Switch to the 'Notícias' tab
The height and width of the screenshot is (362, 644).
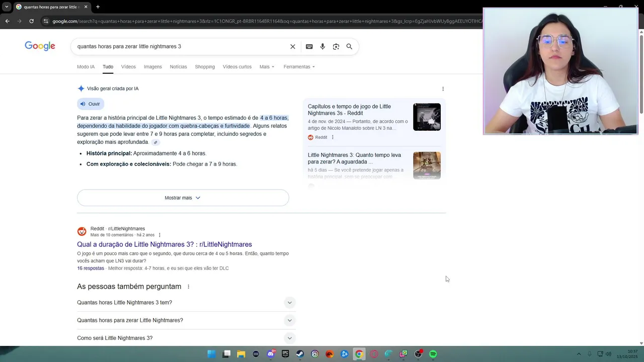pos(178,67)
